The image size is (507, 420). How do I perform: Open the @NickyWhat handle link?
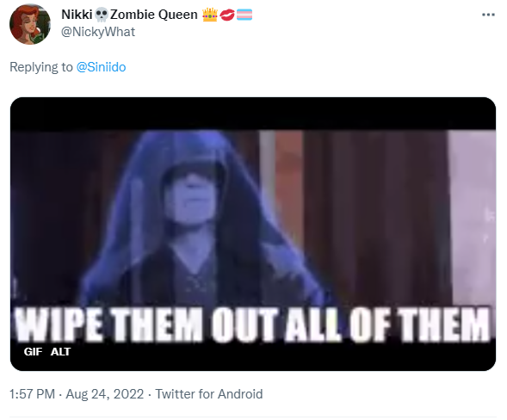(98, 32)
